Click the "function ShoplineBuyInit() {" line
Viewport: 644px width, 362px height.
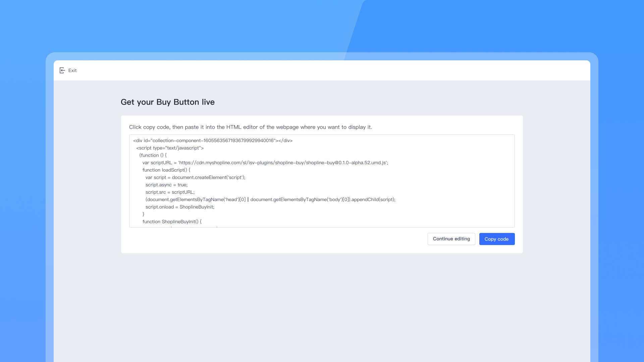pos(172,222)
